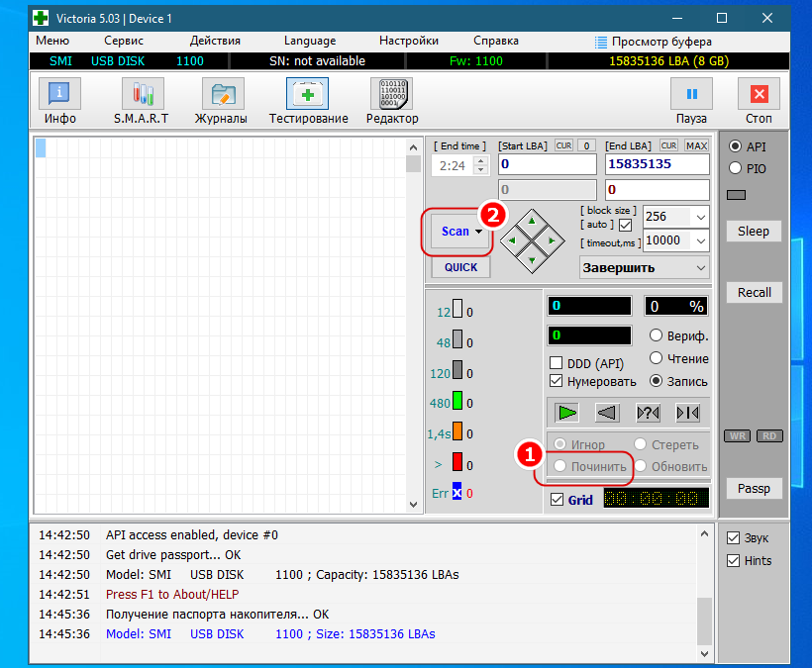The image size is (812, 668).
Task: Select the PIO radio button
Action: 736,168
